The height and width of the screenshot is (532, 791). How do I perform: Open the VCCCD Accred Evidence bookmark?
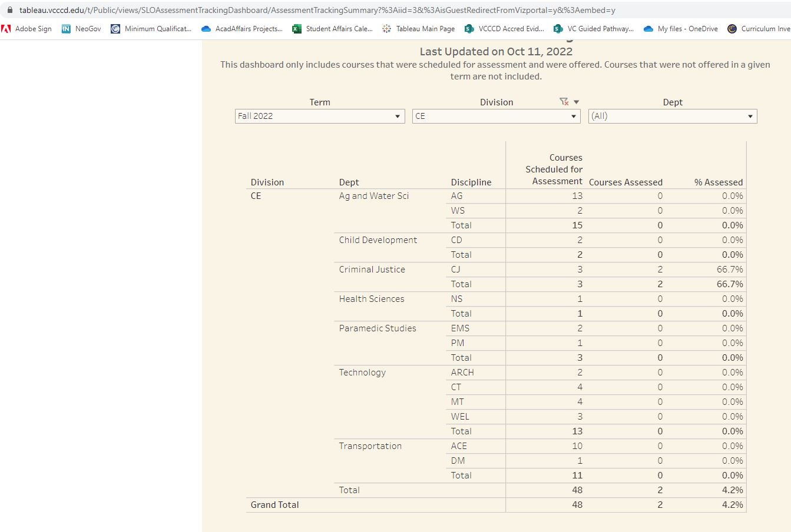tap(505, 29)
